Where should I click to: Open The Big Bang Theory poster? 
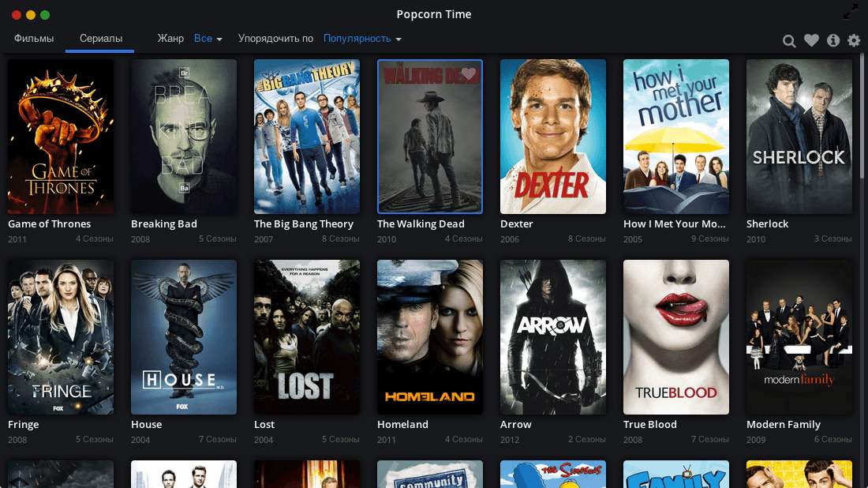[x=307, y=137]
